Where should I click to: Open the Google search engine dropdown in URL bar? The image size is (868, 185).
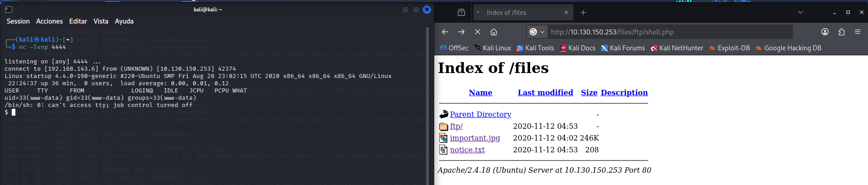pos(537,32)
